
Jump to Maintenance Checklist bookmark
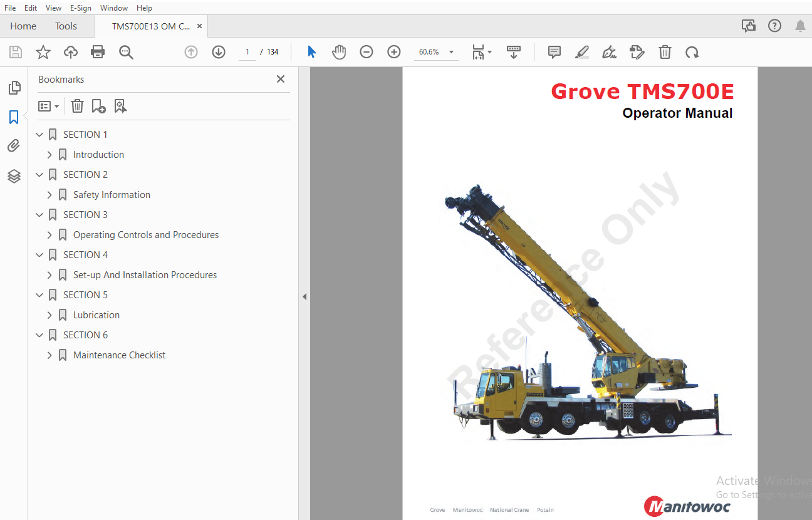119,355
